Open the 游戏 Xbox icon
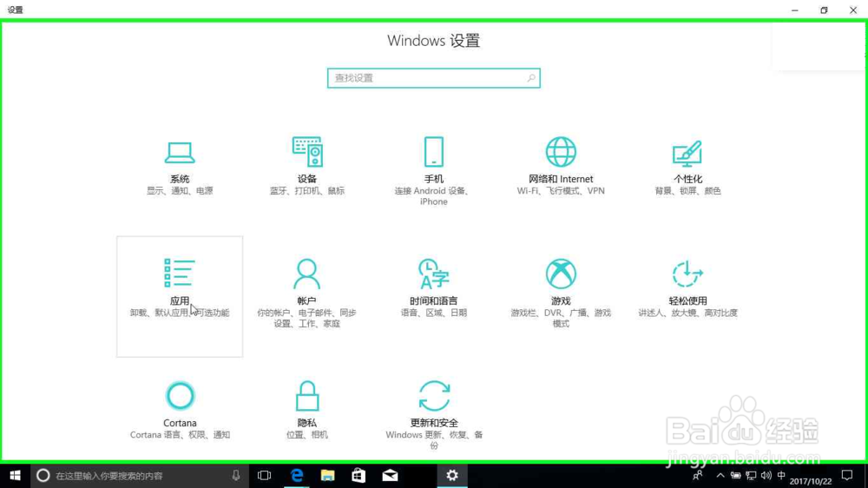 [561, 274]
